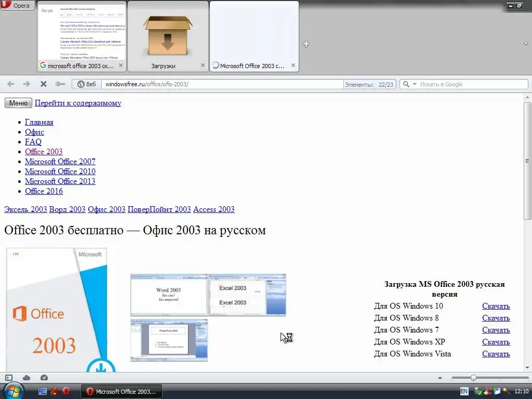Switch to the Загрузки tab
This screenshot has height=399, width=532.
pos(168,36)
